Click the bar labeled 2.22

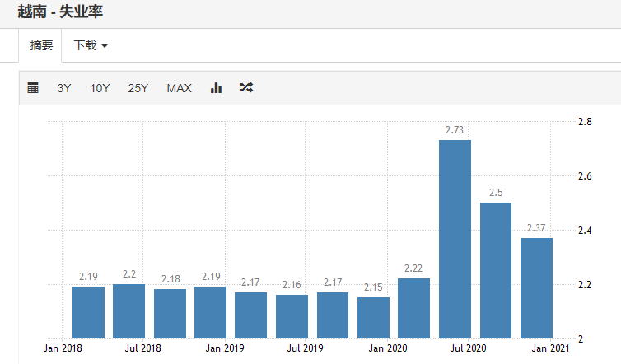click(x=414, y=308)
